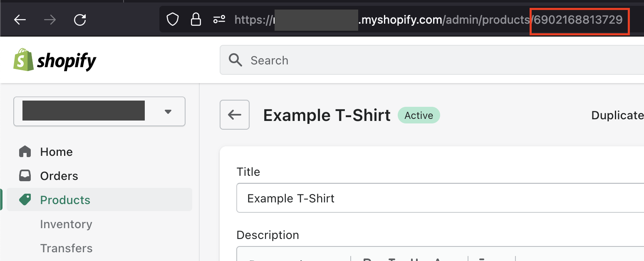Image resolution: width=644 pixels, height=261 pixels.
Task: Go back using the product page arrow
Action: pyautogui.click(x=234, y=115)
